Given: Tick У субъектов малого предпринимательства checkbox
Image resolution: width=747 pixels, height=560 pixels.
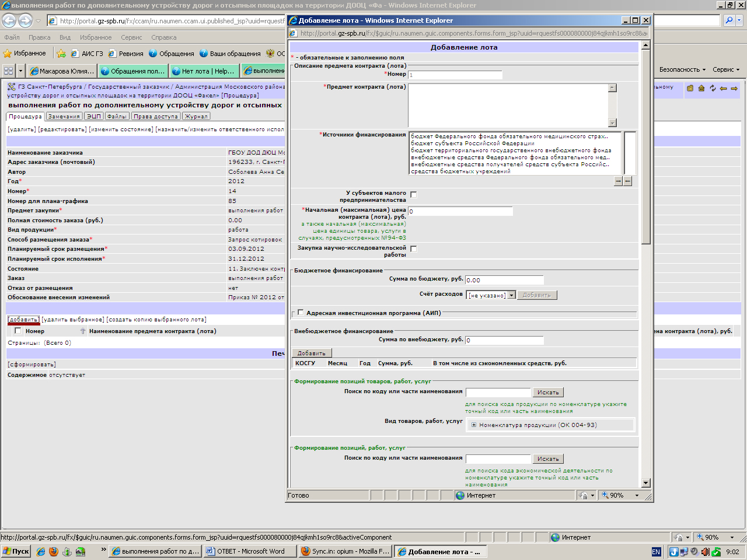Looking at the screenshot, I should [x=413, y=195].
